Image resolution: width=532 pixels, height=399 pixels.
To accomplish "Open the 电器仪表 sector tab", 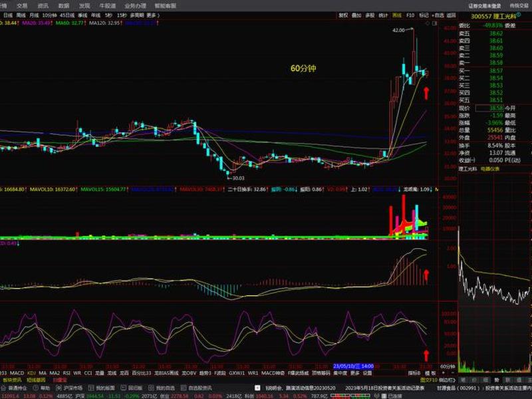I will 489,169.
